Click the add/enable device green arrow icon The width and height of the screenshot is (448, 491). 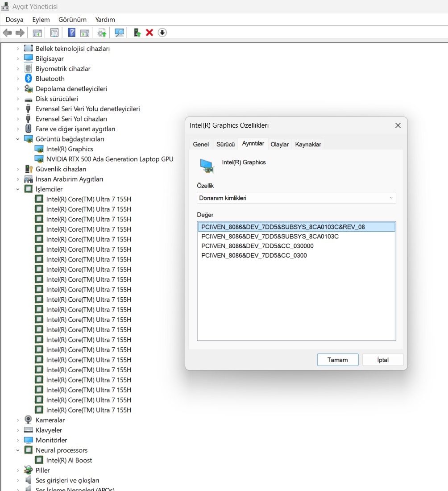coord(137,33)
